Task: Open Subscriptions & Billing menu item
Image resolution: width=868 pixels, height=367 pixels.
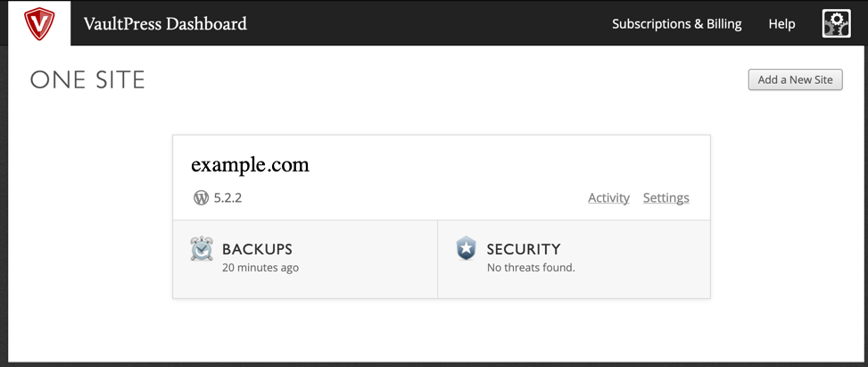Action: tap(676, 24)
